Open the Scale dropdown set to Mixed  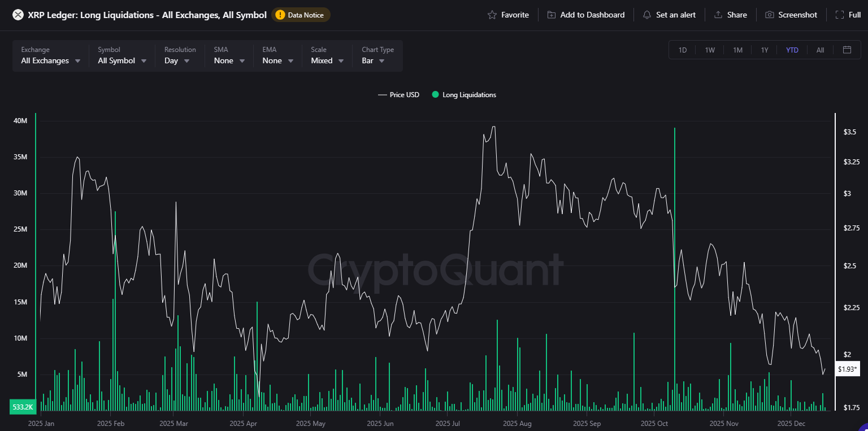click(x=325, y=60)
